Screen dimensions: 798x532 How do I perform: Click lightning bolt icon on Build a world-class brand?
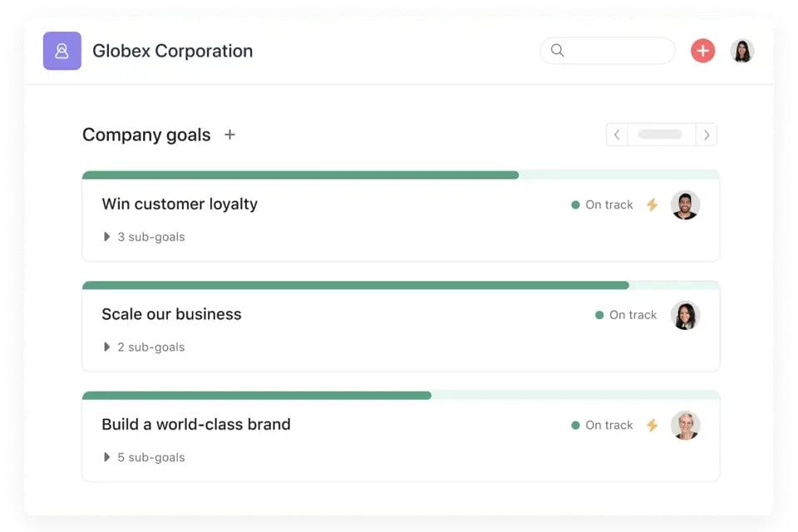click(653, 425)
